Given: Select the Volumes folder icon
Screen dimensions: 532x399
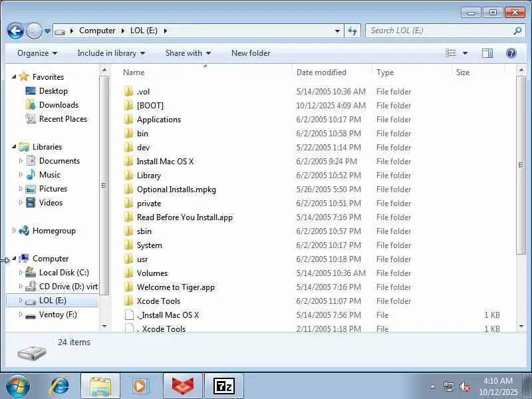Looking at the screenshot, I should pos(128,273).
